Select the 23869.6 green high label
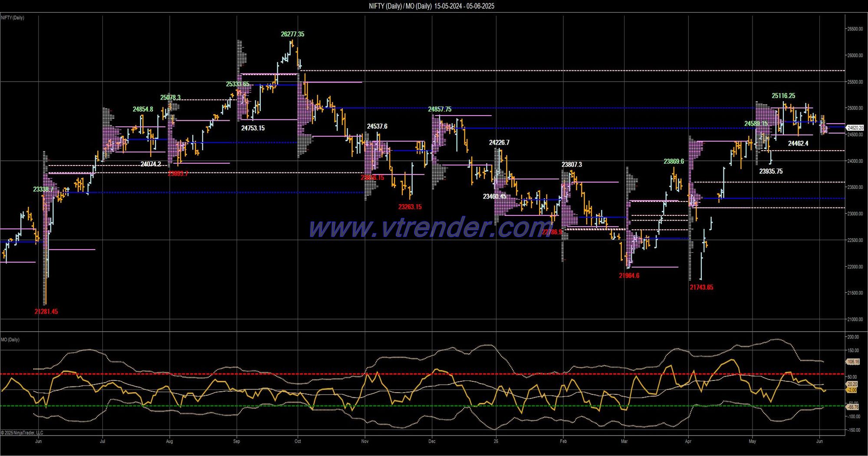 (674, 162)
